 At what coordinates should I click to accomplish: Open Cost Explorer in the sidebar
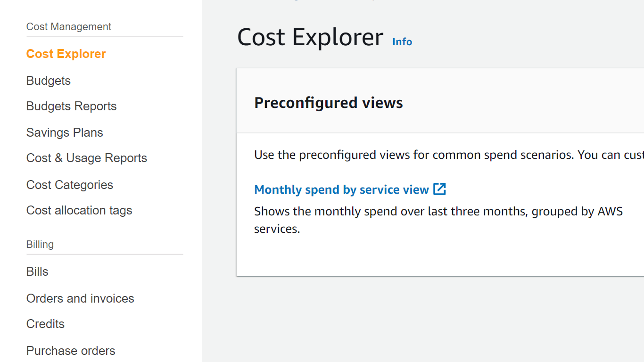coord(66,54)
